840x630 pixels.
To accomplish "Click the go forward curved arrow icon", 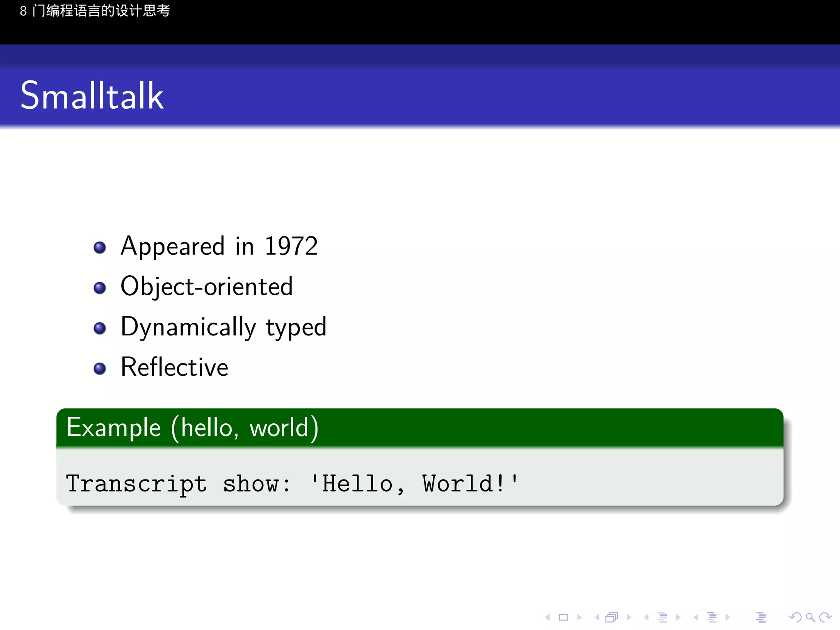I will click(x=825, y=617).
